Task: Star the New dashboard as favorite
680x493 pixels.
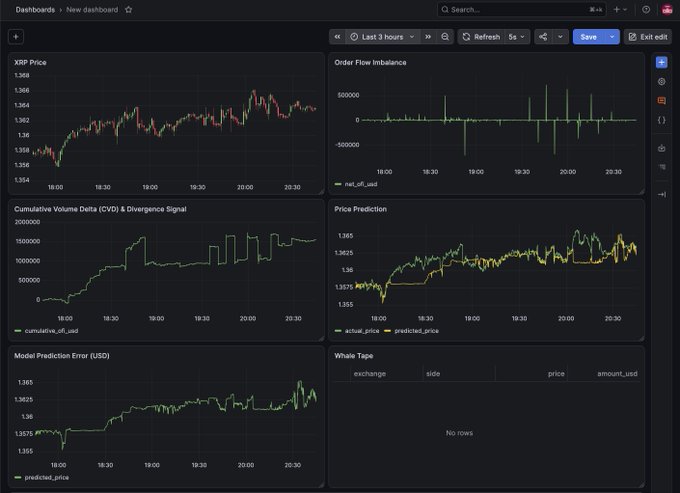Action: click(128, 10)
